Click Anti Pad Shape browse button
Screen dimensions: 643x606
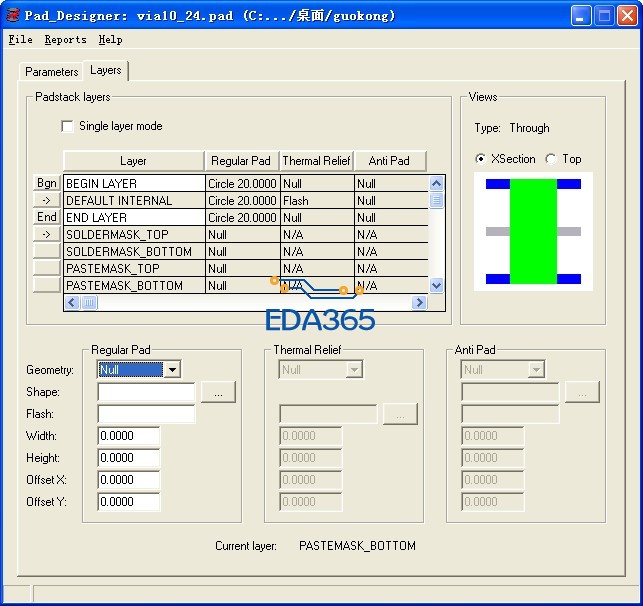(582, 392)
